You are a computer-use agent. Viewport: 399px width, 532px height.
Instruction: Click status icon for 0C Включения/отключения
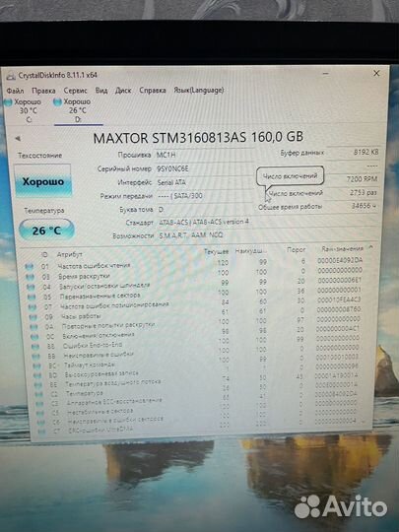[x=34, y=337]
